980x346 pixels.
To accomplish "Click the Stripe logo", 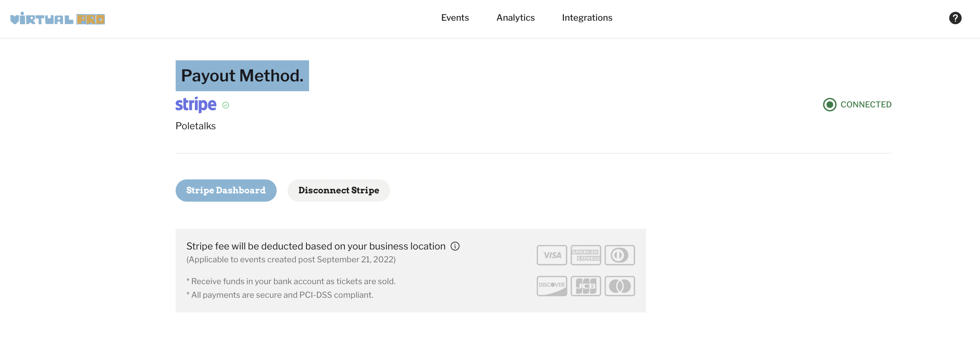I will coord(196,104).
